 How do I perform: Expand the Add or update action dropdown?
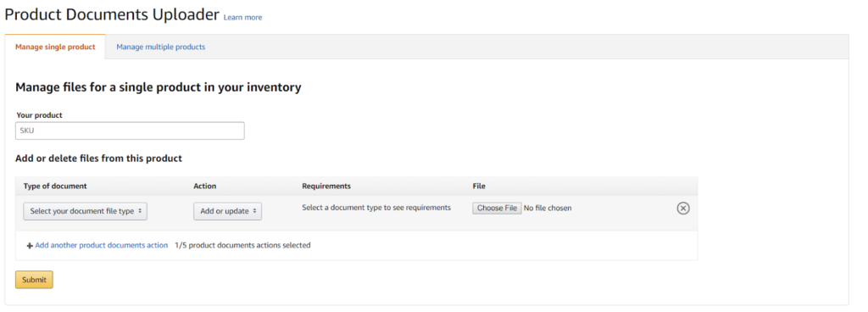point(227,211)
